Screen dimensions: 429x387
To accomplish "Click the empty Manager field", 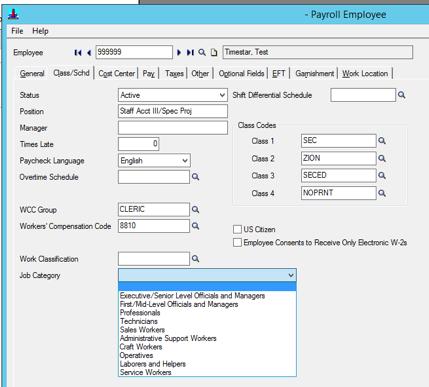I will coord(173,128).
